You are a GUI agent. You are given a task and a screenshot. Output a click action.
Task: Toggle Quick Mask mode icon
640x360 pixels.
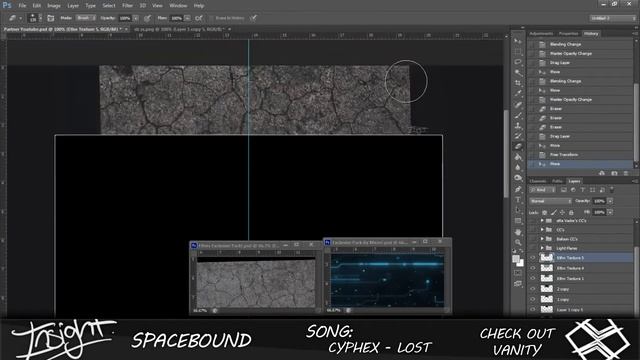click(518, 273)
